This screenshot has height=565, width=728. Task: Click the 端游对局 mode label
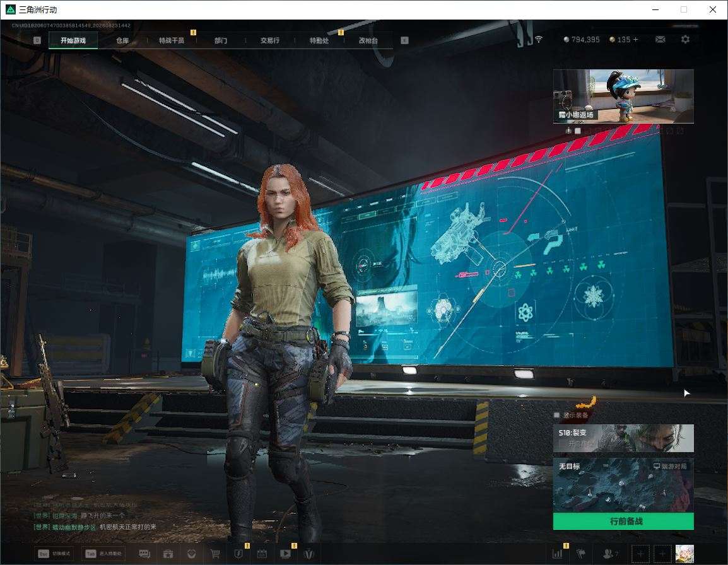tap(670, 466)
